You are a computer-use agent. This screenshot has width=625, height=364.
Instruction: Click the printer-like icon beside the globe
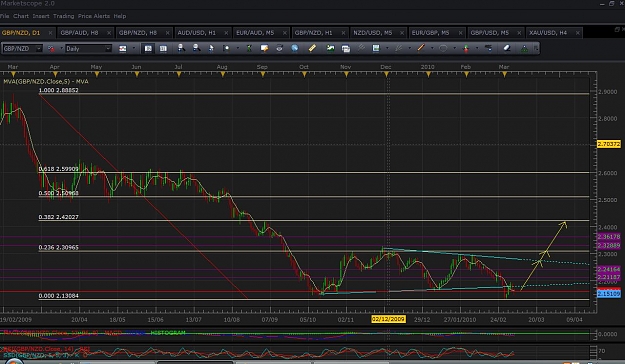tap(279, 48)
